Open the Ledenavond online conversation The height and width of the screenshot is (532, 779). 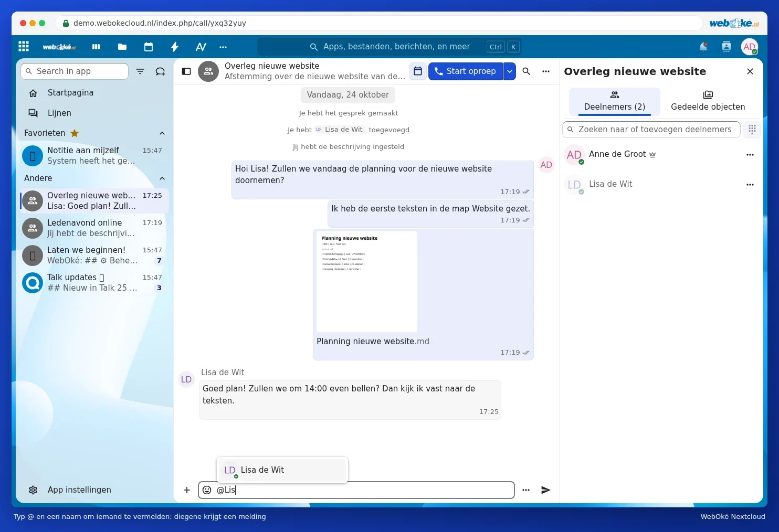coord(94,228)
